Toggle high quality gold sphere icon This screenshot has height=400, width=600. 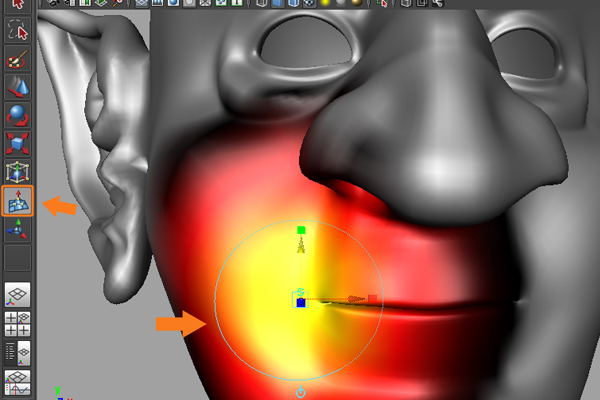[357, 3]
